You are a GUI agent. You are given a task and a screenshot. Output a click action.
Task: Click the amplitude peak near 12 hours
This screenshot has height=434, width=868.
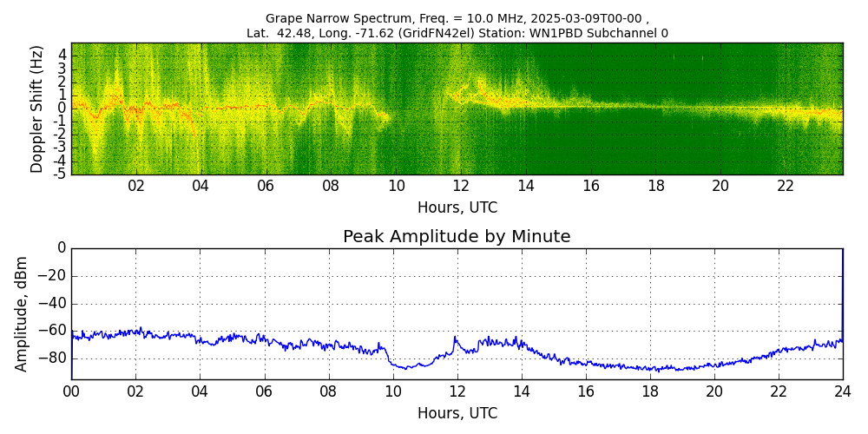(x=455, y=338)
